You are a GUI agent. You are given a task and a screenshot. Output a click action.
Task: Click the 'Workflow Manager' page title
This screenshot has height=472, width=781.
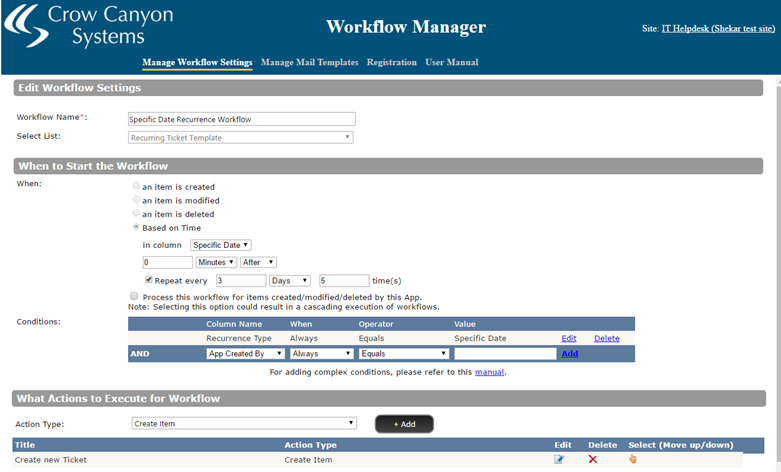point(406,26)
